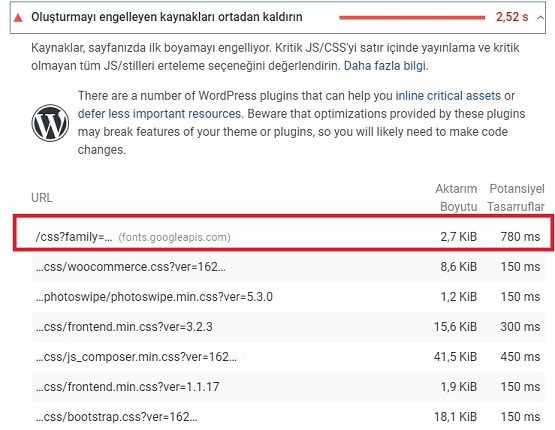555x430 pixels.
Task: Click the 'Oluşturmayı engelleyen kaynakları ortadan kaldırın' heading
Action: (x=167, y=17)
